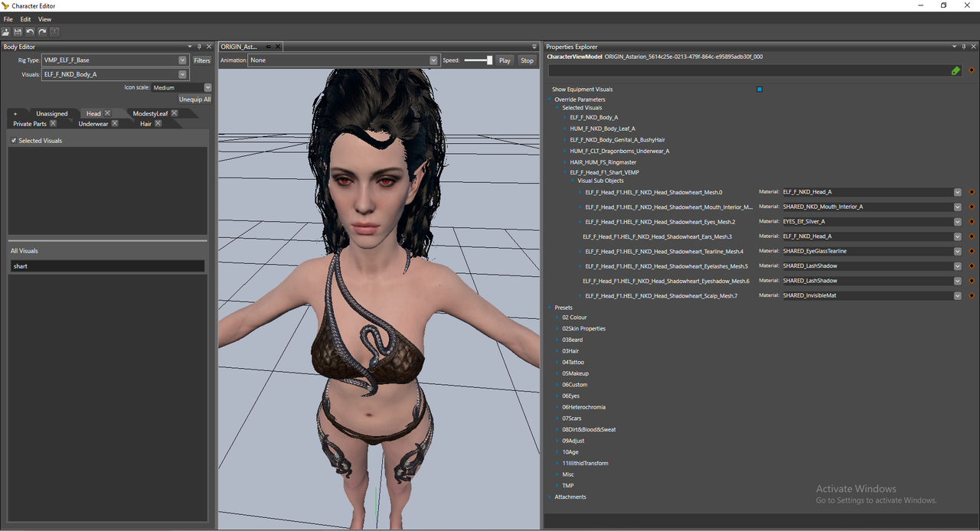Open the Animation None dropdown
Viewport: 980px width, 531px height.
[433, 60]
